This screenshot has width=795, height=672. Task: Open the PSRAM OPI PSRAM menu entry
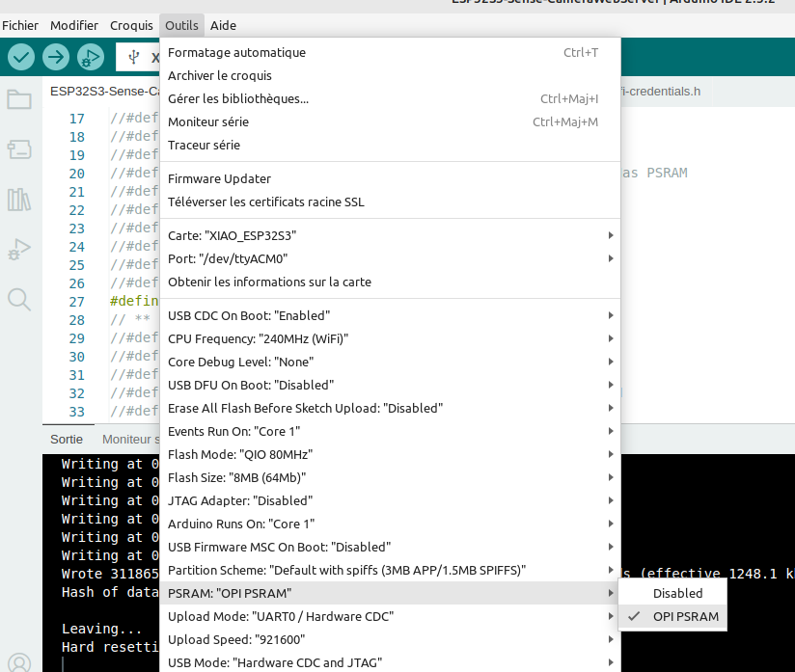coord(390,593)
